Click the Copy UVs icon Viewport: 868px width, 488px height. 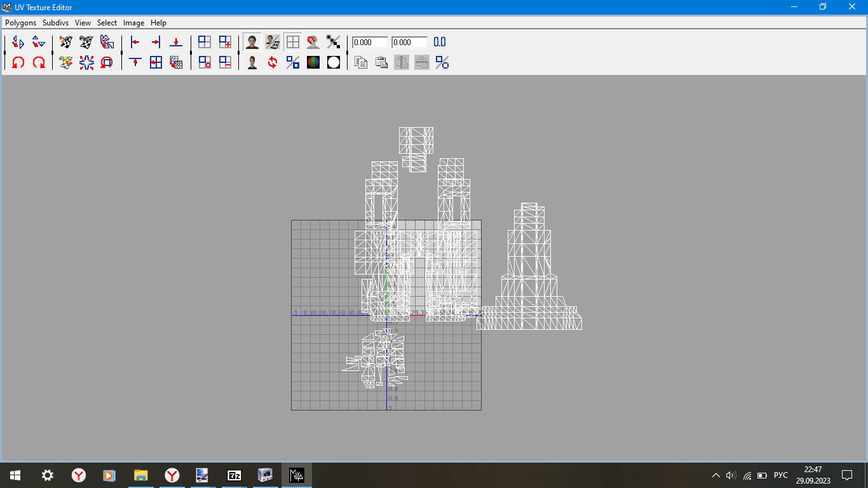coord(361,62)
